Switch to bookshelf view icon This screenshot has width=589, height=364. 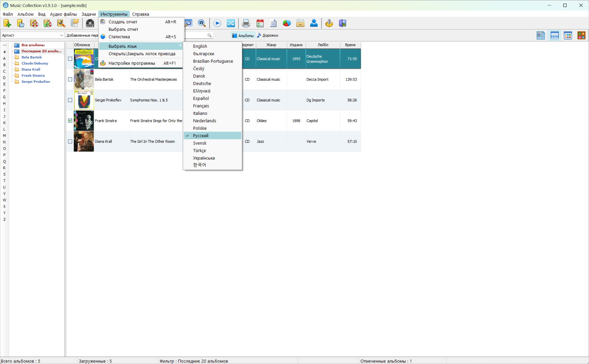tap(581, 35)
